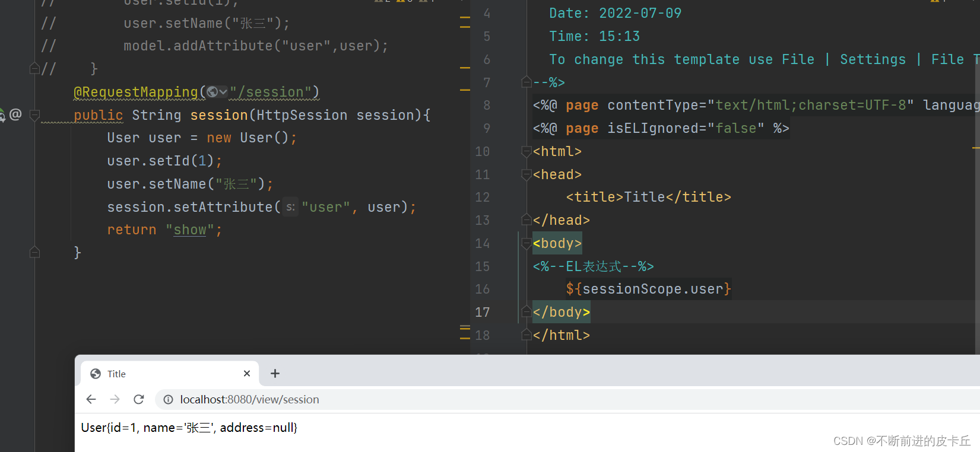The image size is (980, 452).
Task: Open the URL dropdown chevron in @RequestMapping
Action: 223,92
